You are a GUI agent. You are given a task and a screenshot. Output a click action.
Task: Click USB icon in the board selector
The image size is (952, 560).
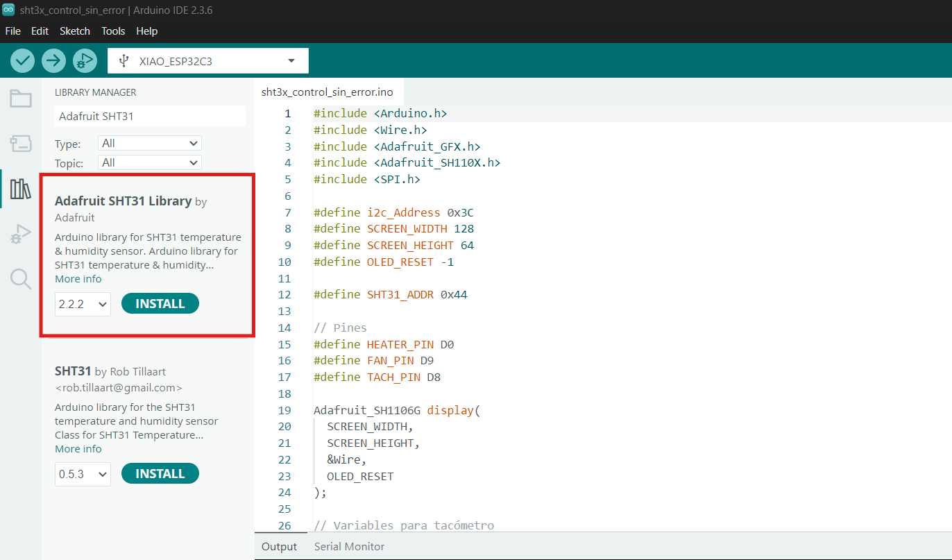[x=124, y=61]
